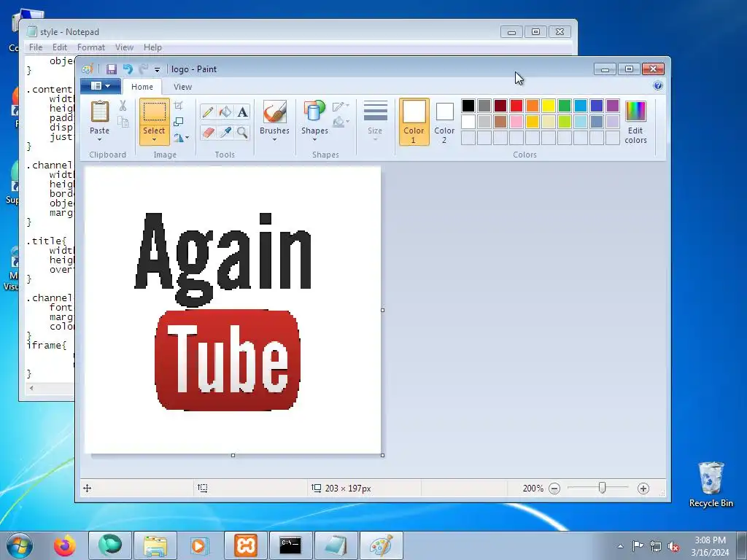Show hidden tray icons arrow
This screenshot has width=747, height=560.
click(620, 546)
